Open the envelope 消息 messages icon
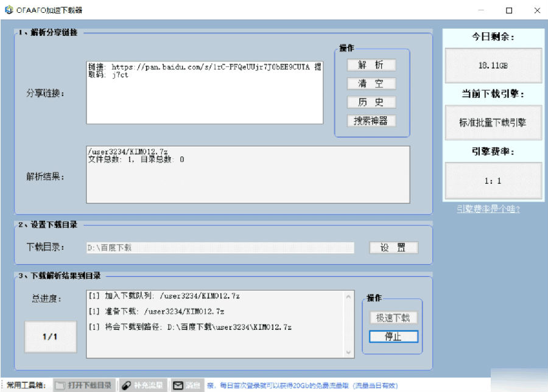 tap(178, 385)
